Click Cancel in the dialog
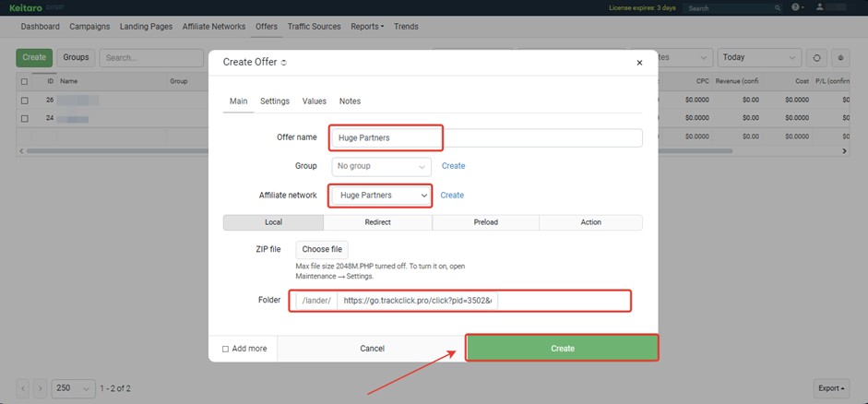Screen dimensions: 868x404 [372, 349]
